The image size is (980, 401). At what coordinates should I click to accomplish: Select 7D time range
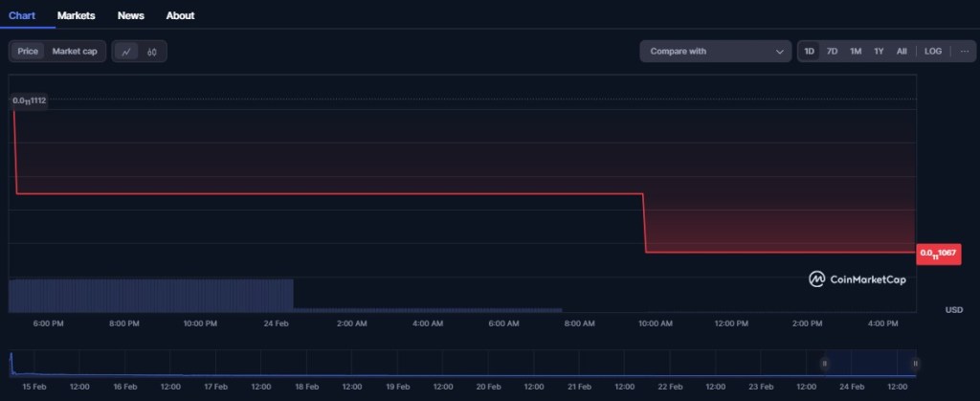pyautogui.click(x=832, y=52)
